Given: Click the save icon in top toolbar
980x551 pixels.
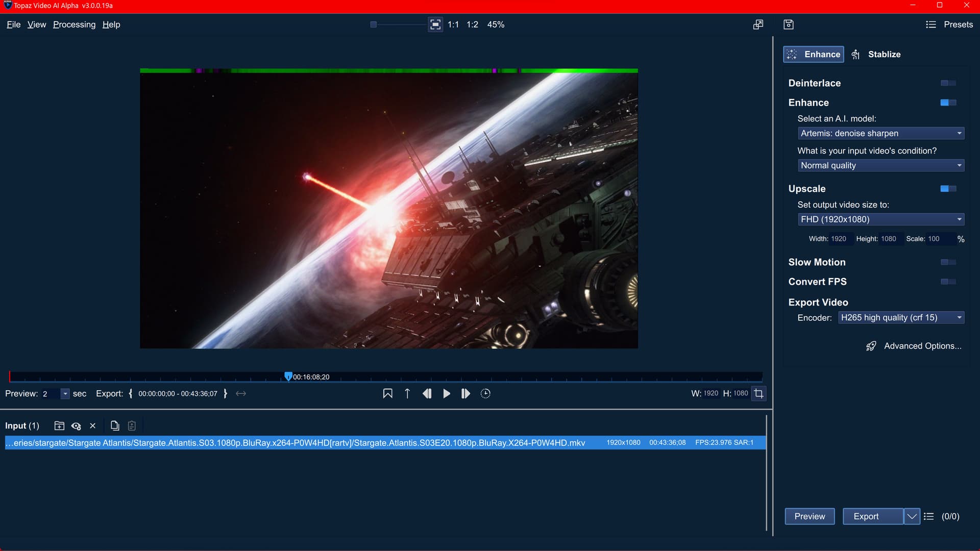Looking at the screenshot, I should (789, 24).
